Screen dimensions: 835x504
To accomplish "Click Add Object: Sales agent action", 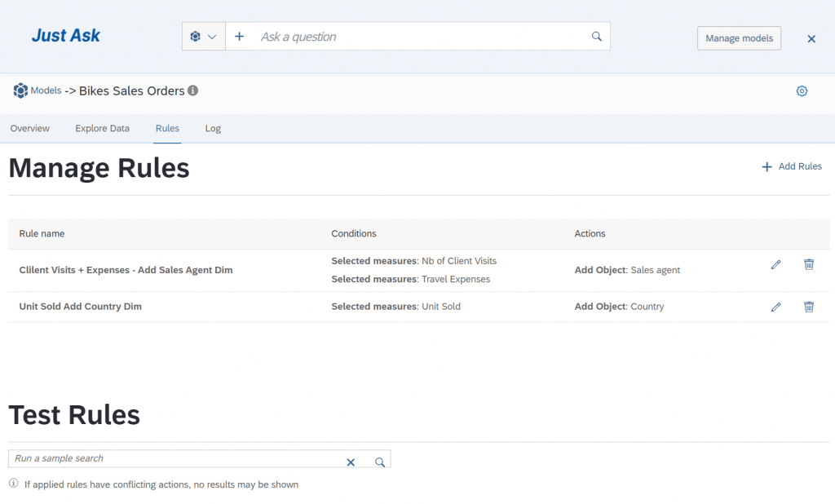I will [627, 270].
